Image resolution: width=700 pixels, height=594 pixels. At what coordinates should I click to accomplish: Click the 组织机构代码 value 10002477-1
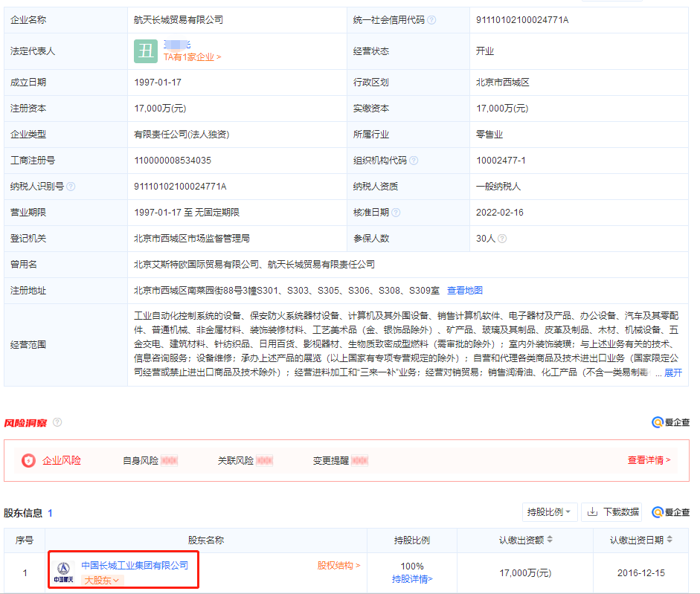pos(501,161)
